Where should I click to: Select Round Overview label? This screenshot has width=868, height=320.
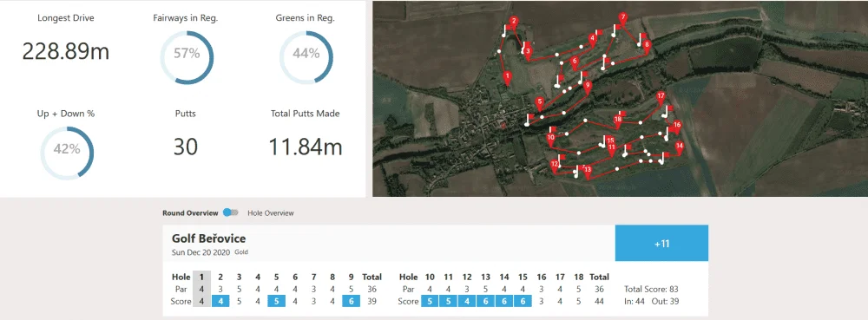point(191,212)
